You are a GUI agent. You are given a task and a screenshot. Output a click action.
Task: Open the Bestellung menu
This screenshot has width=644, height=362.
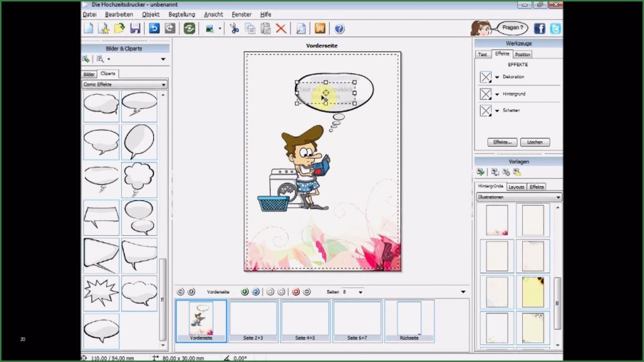tap(182, 14)
